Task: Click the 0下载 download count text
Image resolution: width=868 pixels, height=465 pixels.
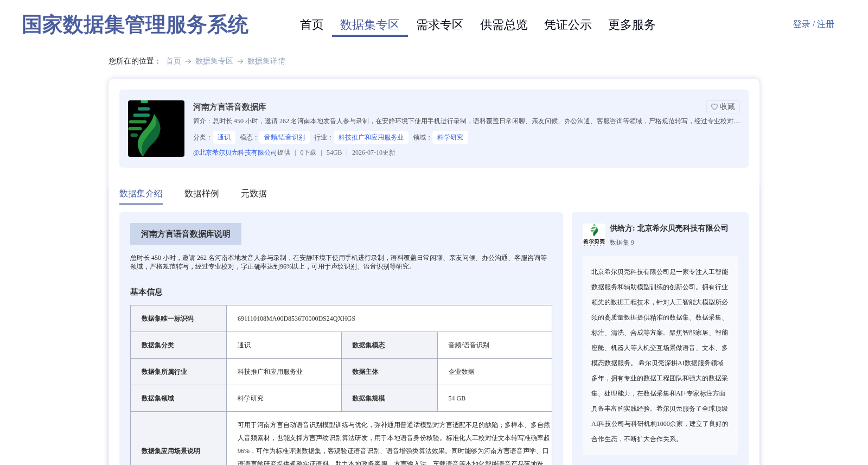Action: [x=308, y=152]
